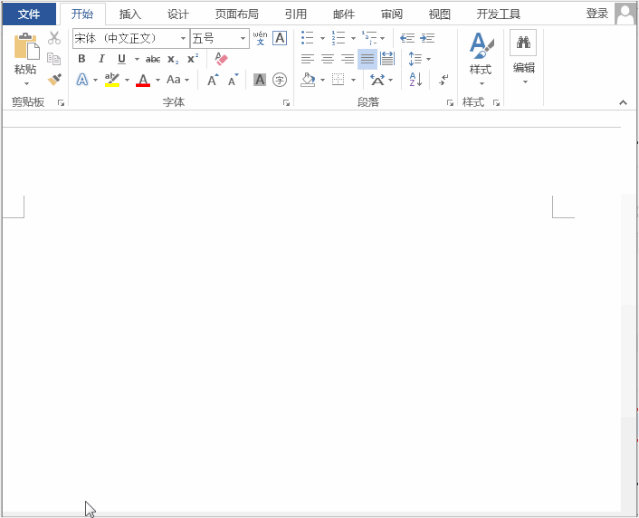Click the multilevel list icon
Screen dimensions: 639x518
click(x=369, y=38)
